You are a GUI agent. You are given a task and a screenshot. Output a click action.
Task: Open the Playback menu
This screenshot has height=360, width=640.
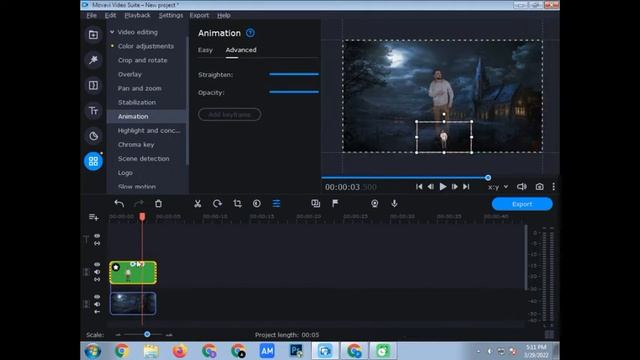[x=137, y=16]
